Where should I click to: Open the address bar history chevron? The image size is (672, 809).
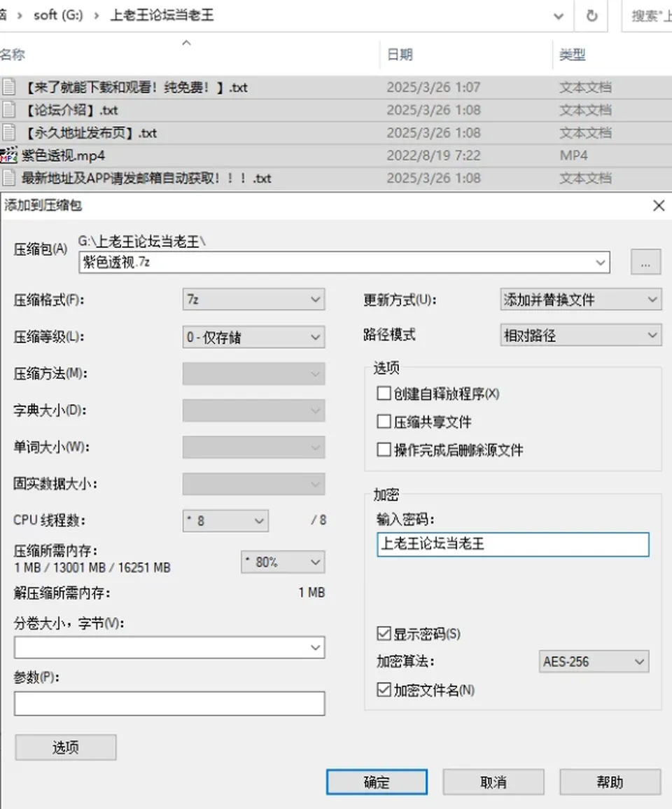559,17
